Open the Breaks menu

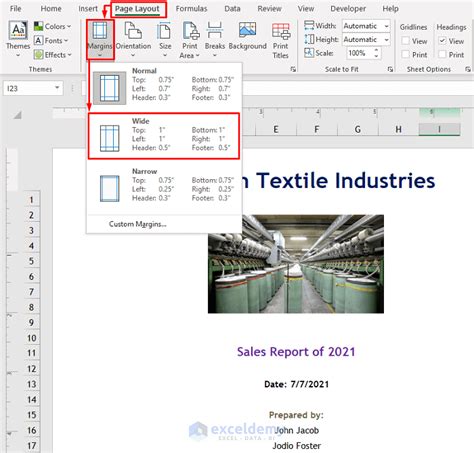214,39
